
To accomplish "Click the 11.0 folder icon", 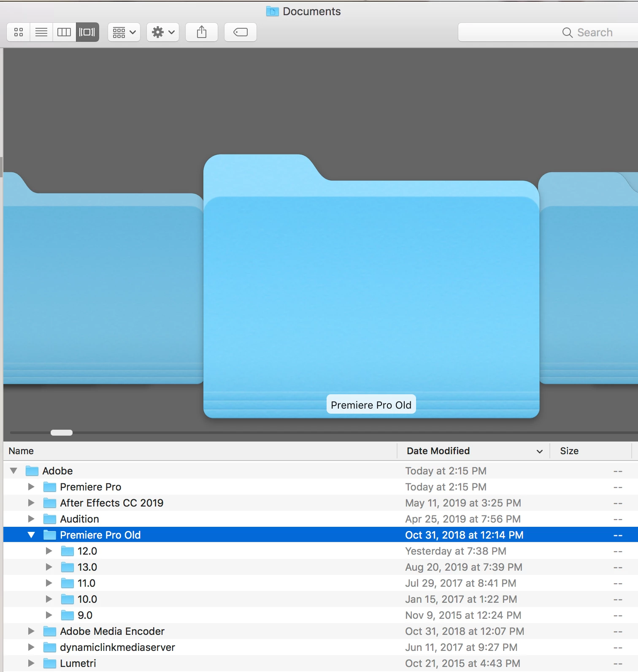I will click(68, 583).
